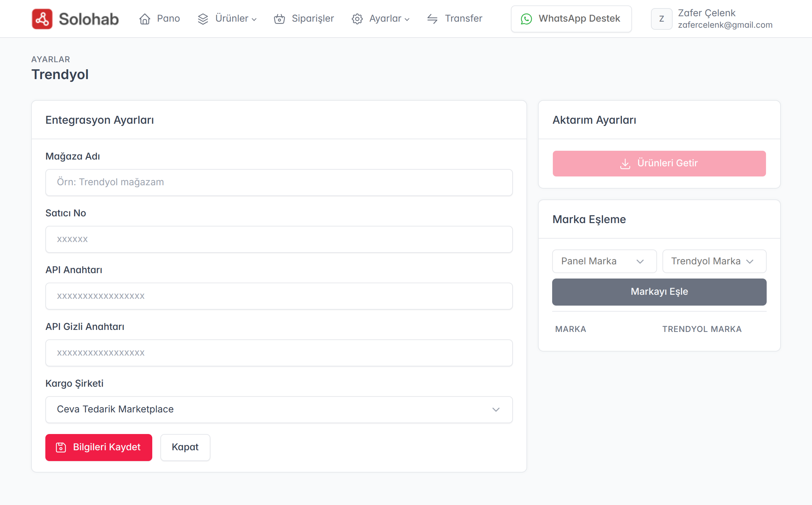Viewport: 812px width, 505px height.
Task: Click the Aktarım Ayarları heading
Action: pos(594,120)
